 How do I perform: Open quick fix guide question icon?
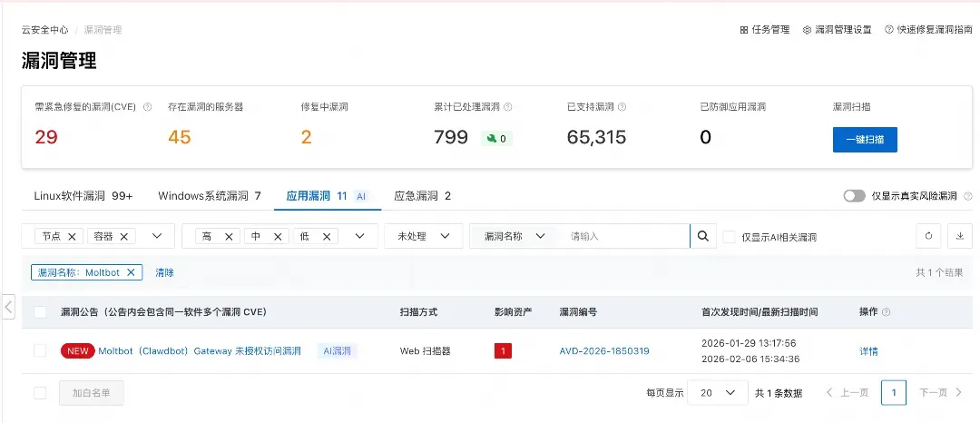click(x=888, y=29)
